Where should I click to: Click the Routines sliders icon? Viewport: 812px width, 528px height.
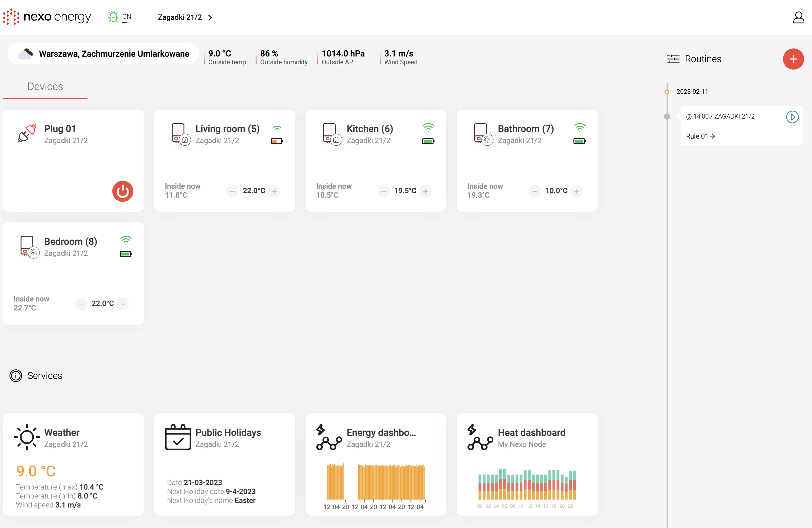click(673, 59)
